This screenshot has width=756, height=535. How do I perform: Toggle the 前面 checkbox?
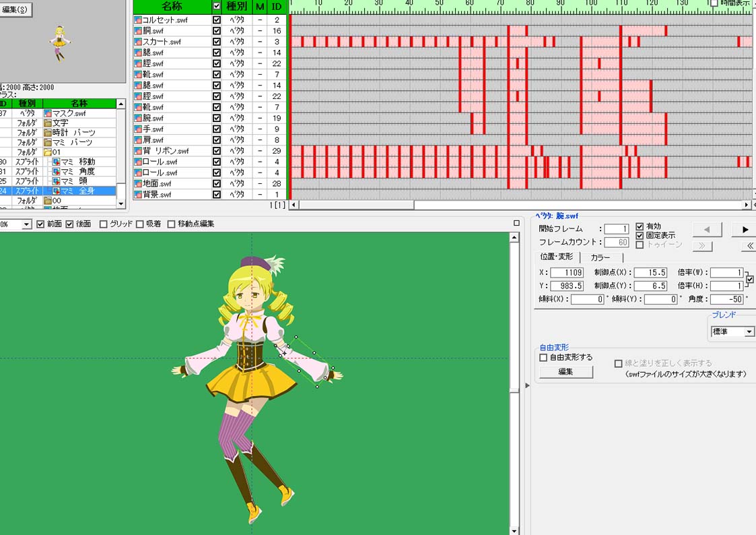[x=40, y=224]
